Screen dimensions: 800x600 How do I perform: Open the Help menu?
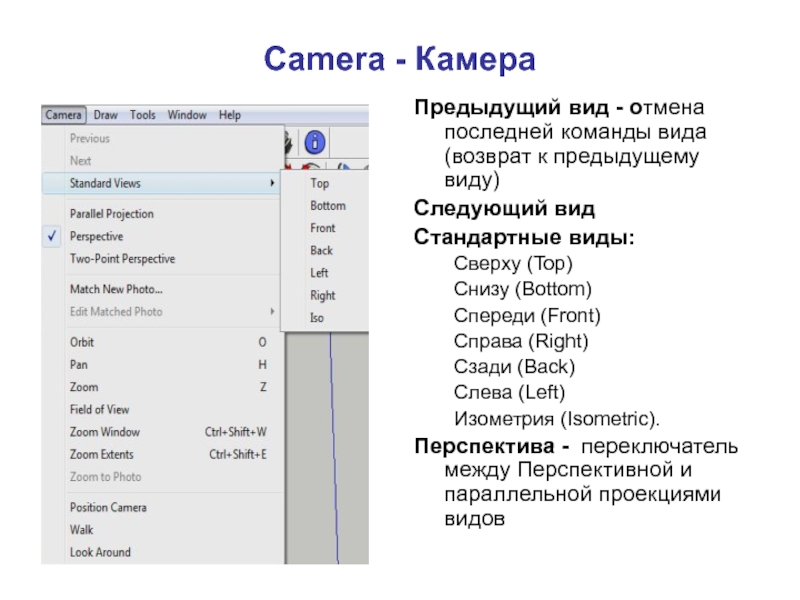230,115
